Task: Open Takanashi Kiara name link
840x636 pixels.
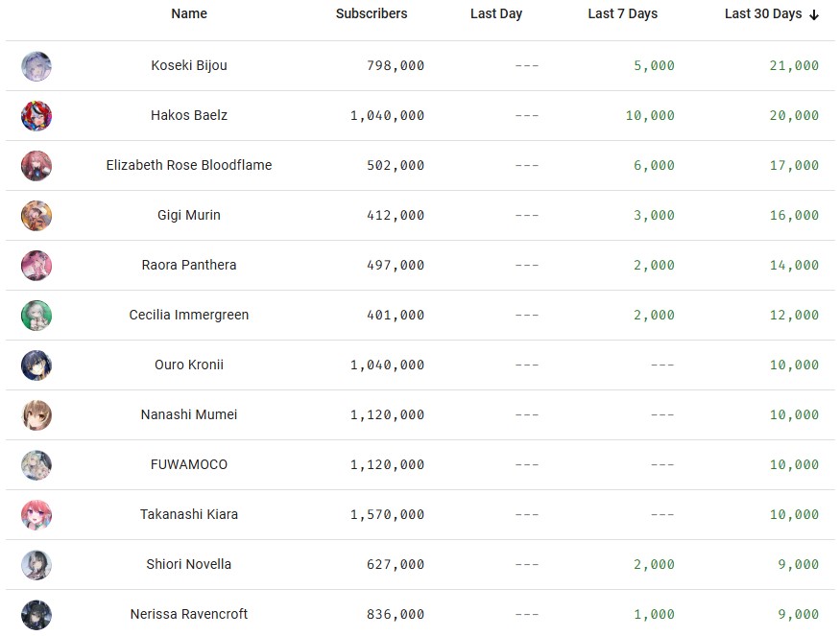Action: (x=189, y=514)
